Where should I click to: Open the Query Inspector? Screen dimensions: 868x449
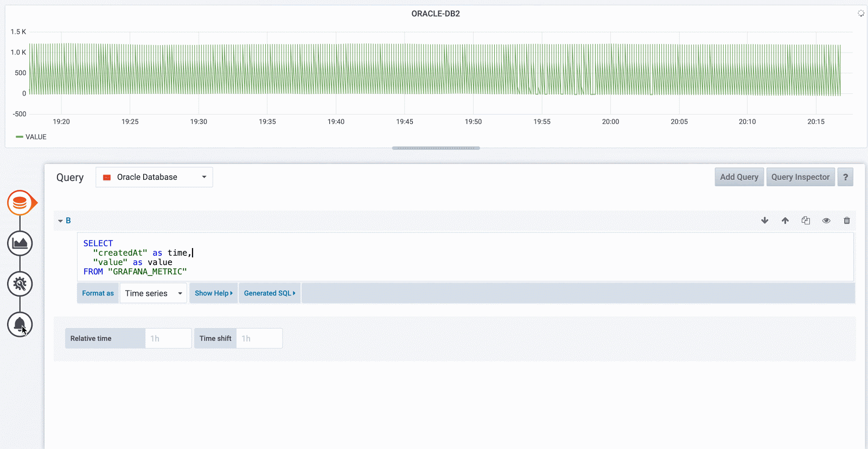click(x=801, y=177)
